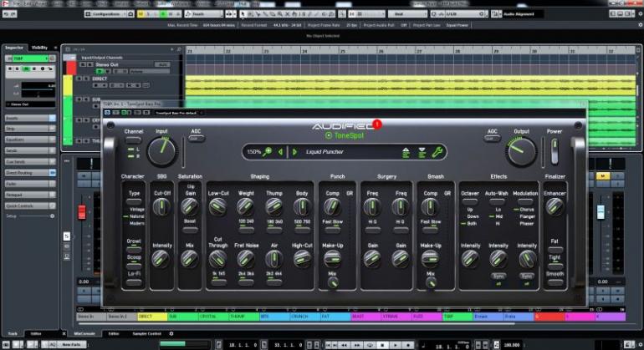
Task: Open the File menu
Action: (16, 3)
